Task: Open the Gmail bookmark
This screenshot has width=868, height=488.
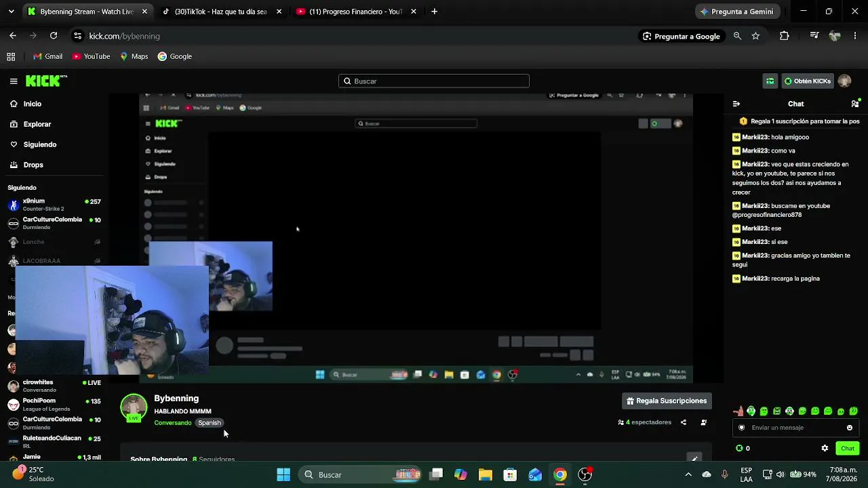Action: 47,56
